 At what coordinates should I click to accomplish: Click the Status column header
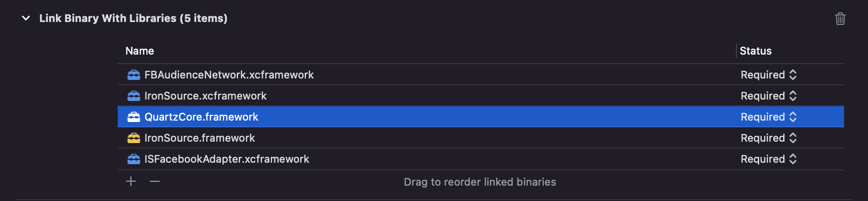tap(756, 51)
